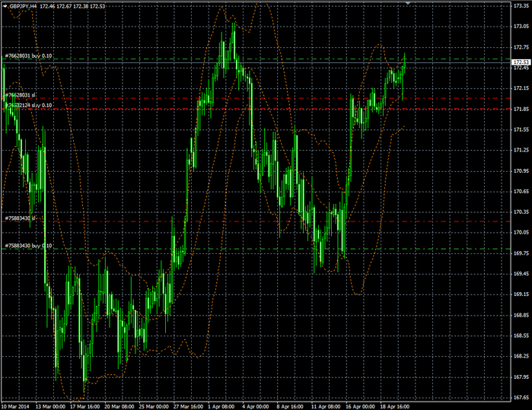The height and width of the screenshot is (410, 532).
Task: Click the 27 Mar 16:00 time label
Action: (188, 406)
